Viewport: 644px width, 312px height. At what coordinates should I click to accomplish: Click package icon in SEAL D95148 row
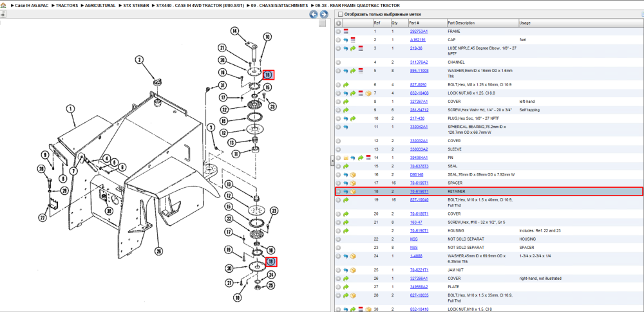353,174
